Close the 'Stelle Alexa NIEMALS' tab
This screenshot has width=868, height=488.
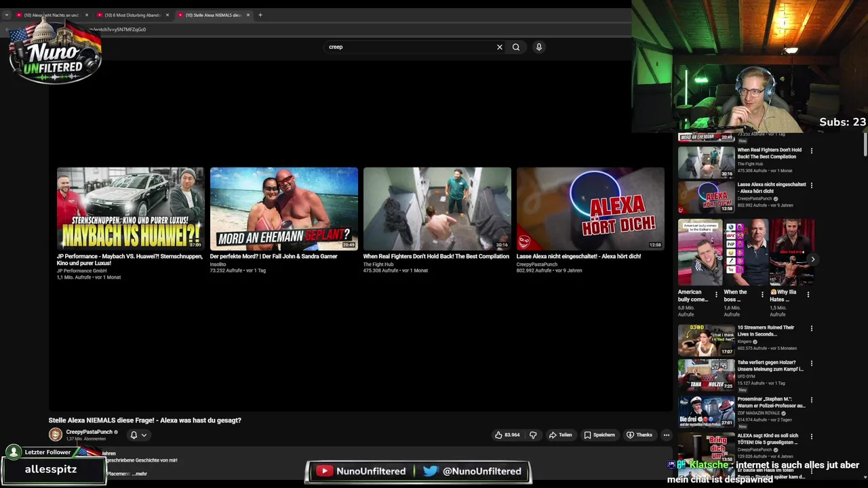tap(248, 15)
